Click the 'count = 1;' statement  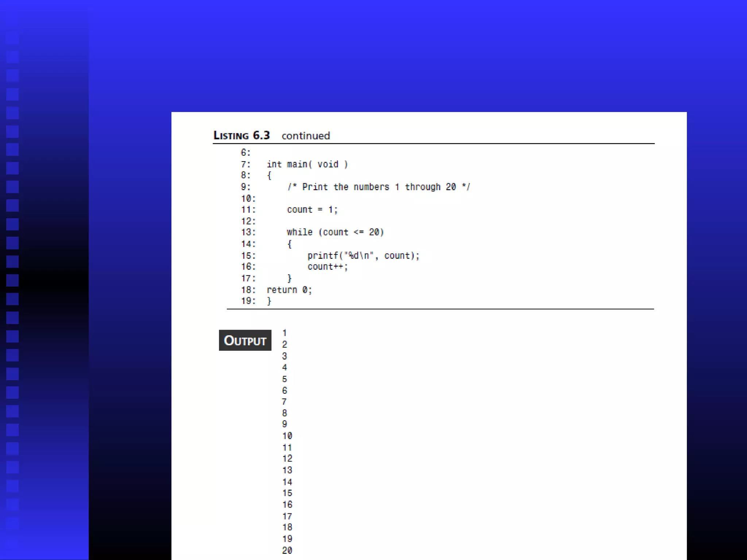312,210
